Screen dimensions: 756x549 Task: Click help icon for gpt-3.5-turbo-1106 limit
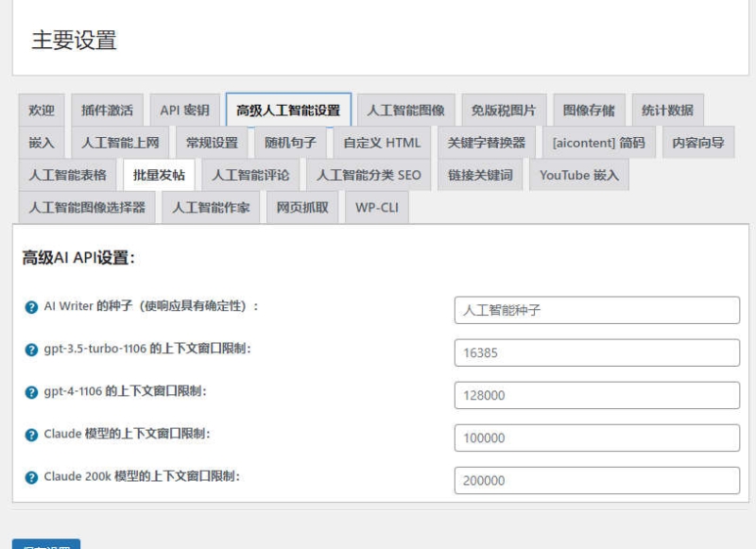(31, 350)
